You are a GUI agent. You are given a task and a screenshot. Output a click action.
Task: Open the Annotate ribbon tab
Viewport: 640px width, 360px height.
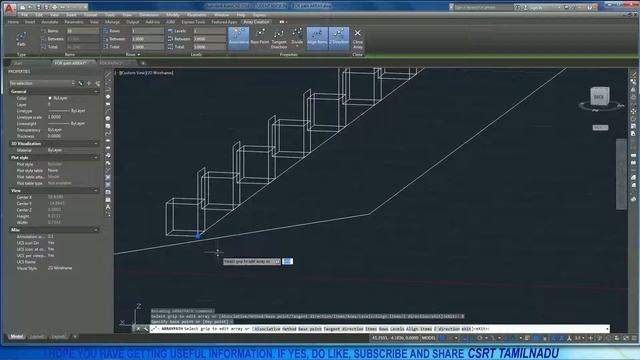[x=50, y=22]
